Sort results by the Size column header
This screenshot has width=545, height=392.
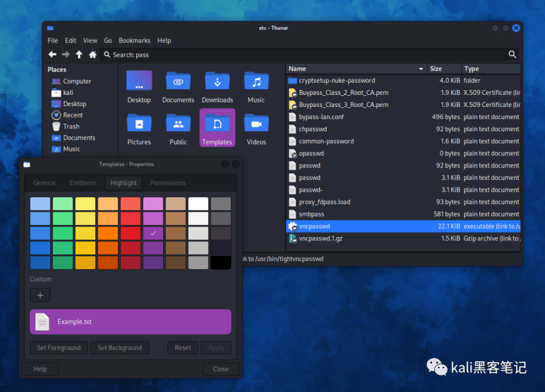pyautogui.click(x=445, y=69)
